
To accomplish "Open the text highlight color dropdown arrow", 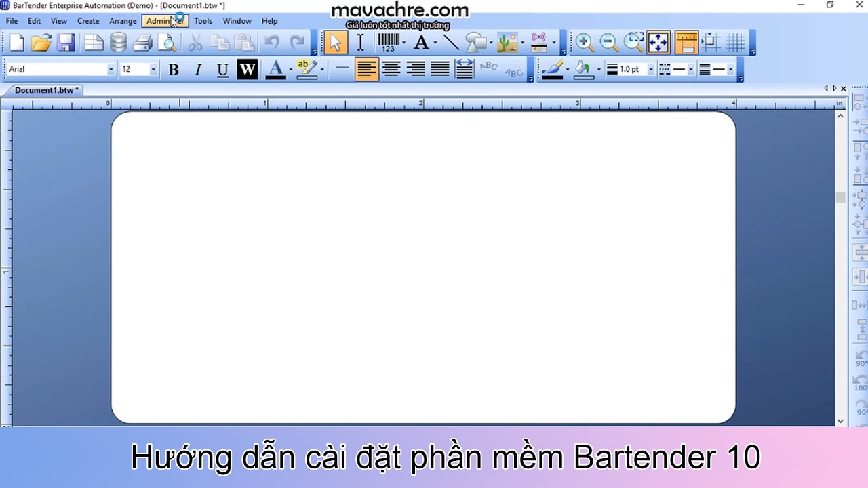I will coord(322,69).
